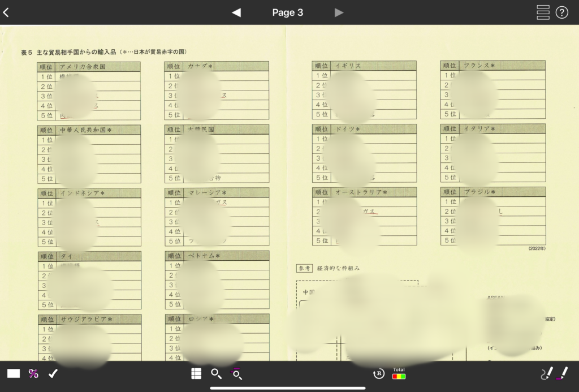Open the grid thumbnail view
Screen dimensions: 579x392
coord(196,373)
